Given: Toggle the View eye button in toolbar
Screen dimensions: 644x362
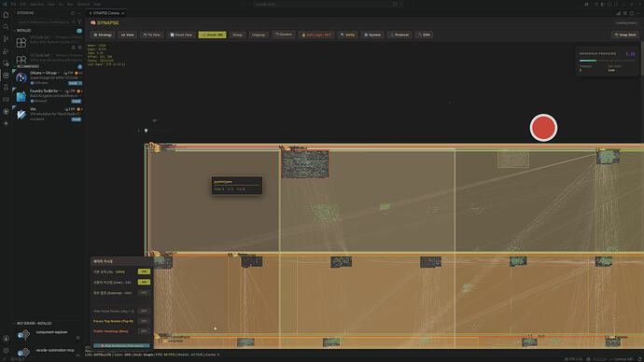Looking at the screenshot, I should (127, 35).
